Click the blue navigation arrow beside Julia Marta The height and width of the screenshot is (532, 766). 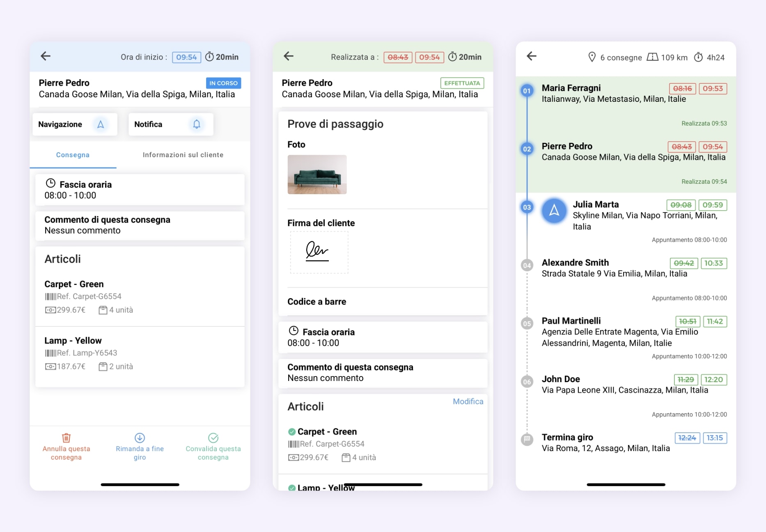554,211
